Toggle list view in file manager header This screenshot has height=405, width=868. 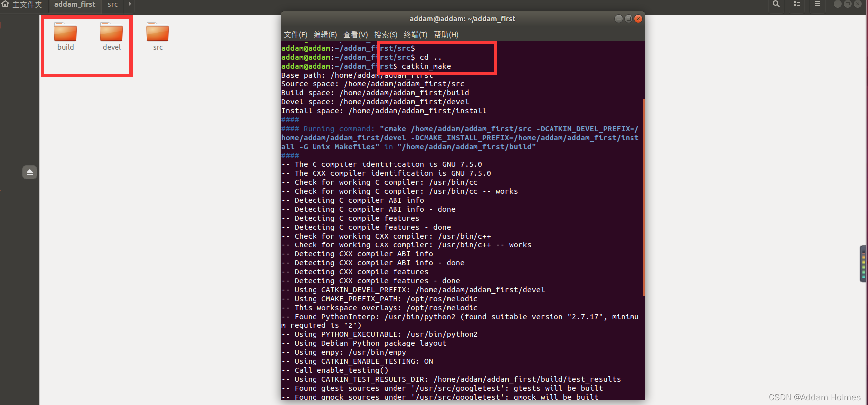(797, 4)
